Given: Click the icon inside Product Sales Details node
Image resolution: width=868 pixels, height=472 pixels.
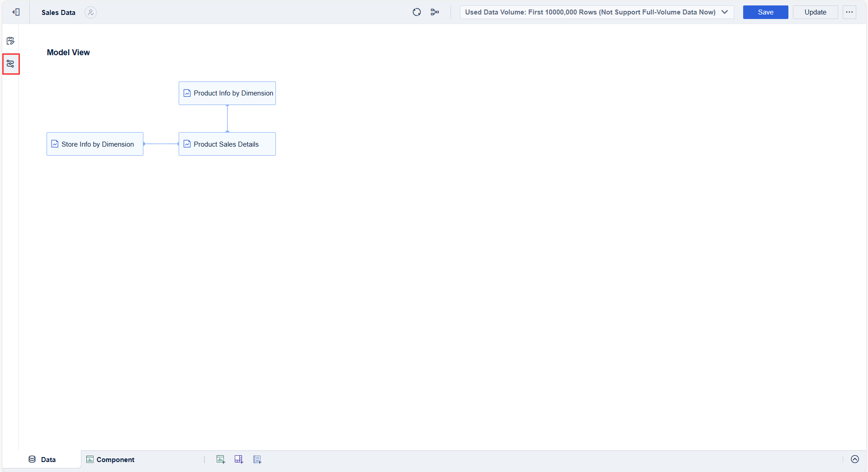Looking at the screenshot, I should pyautogui.click(x=187, y=144).
